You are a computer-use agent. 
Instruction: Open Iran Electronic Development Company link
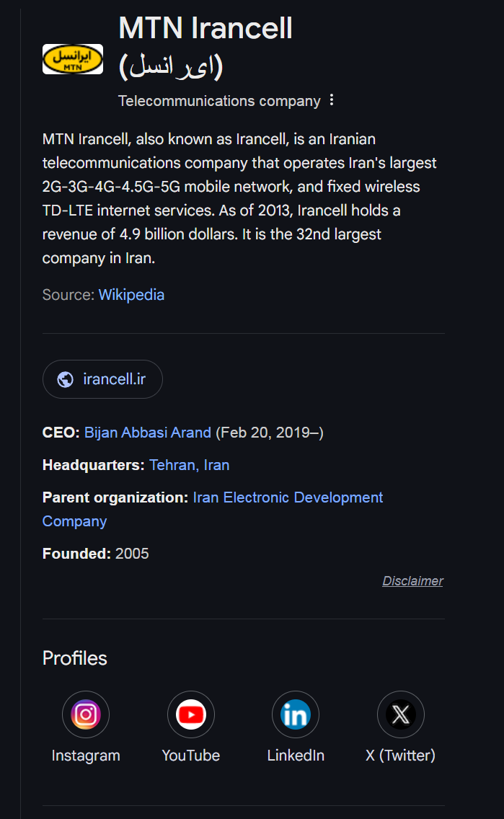(x=213, y=509)
